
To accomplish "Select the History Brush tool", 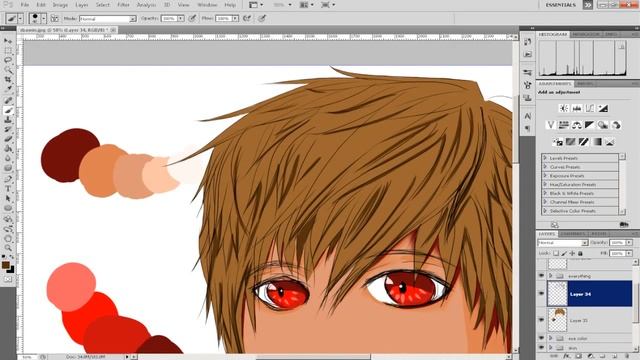I will (x=8, y=129).
